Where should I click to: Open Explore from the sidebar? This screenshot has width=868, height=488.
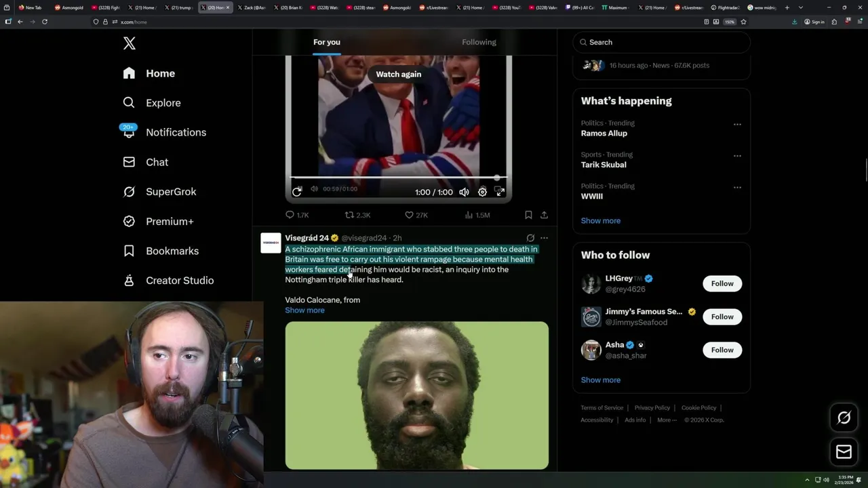(152, 103)
